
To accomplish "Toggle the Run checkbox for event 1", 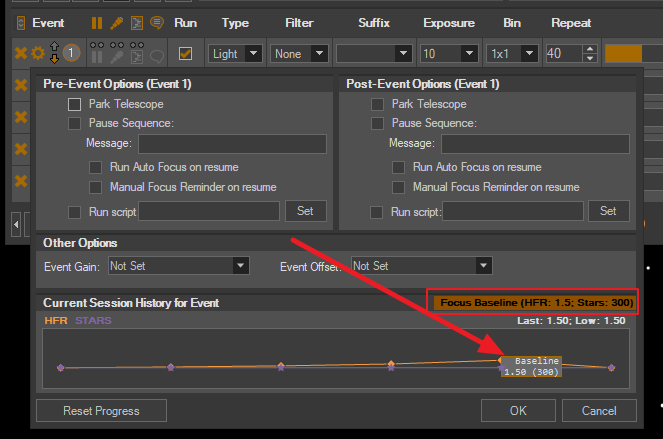I will (x=185, y=54).
